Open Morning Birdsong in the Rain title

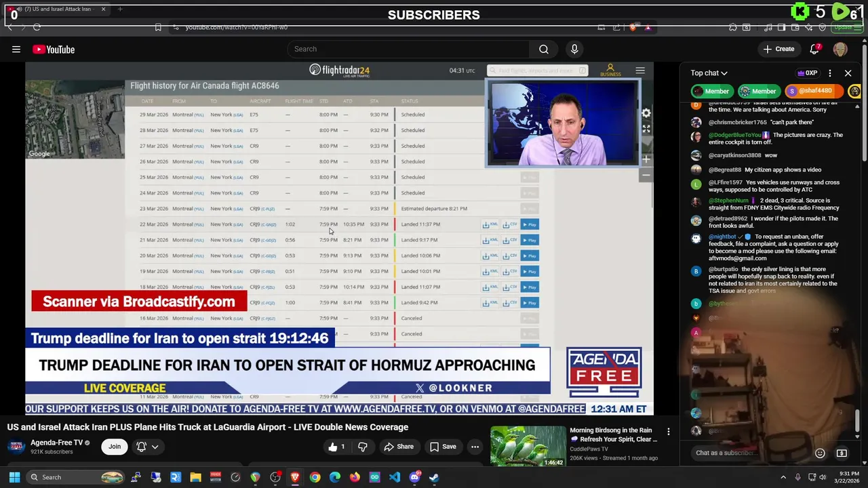coord(613,434)
